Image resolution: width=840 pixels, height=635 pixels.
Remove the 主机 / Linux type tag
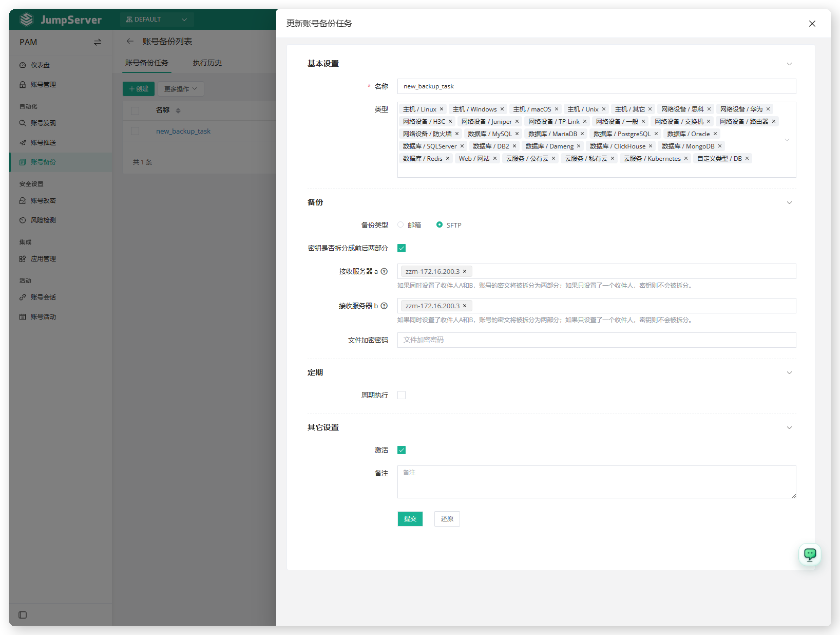[442, 109]
